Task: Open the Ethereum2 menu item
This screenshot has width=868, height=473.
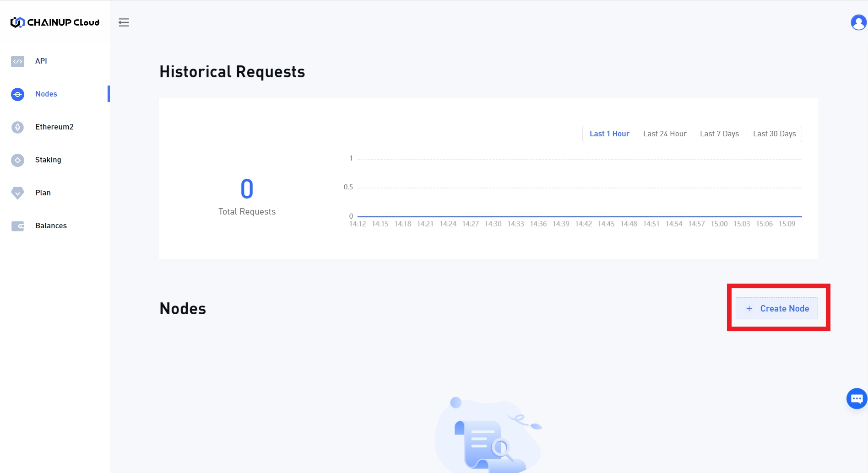Action: pos(54,127)
